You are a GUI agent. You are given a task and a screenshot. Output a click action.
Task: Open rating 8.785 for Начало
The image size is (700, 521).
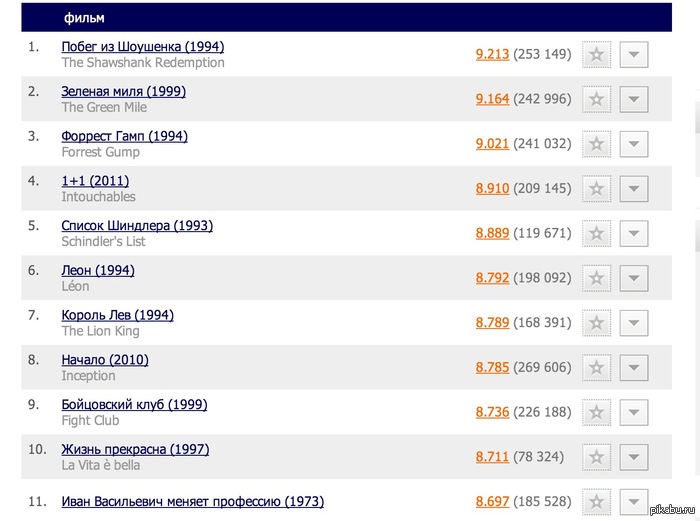492,368
